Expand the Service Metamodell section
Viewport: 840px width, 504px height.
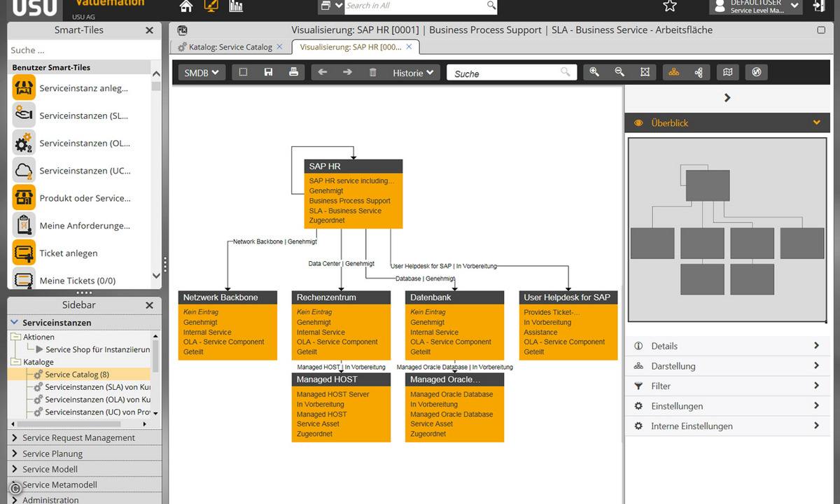point(84,484)
